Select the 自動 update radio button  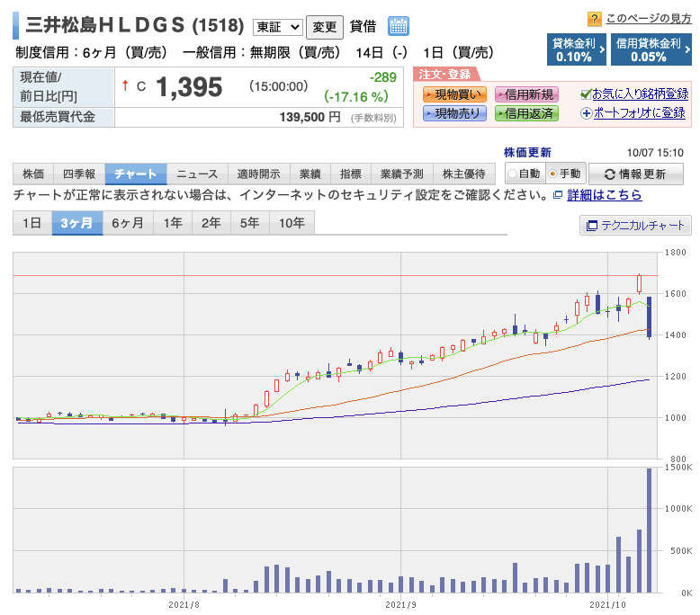coord(513,174)
